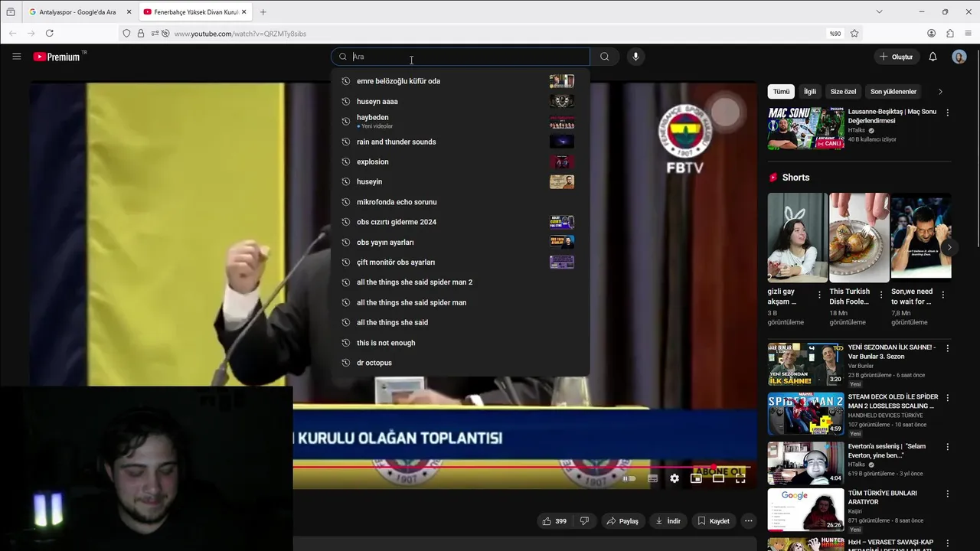This screenshot has width=980, height=551.
Task: Toggle the autoplay switch
Action: click(x=629, y=478)
